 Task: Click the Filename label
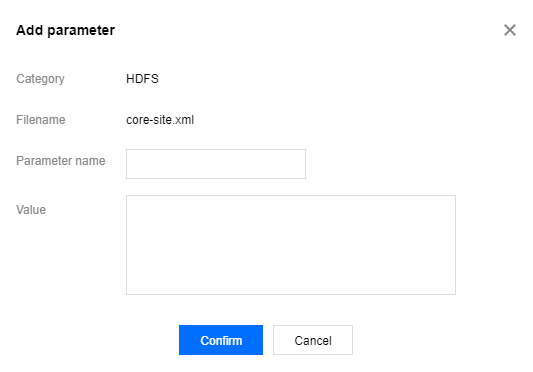(41, 120)
